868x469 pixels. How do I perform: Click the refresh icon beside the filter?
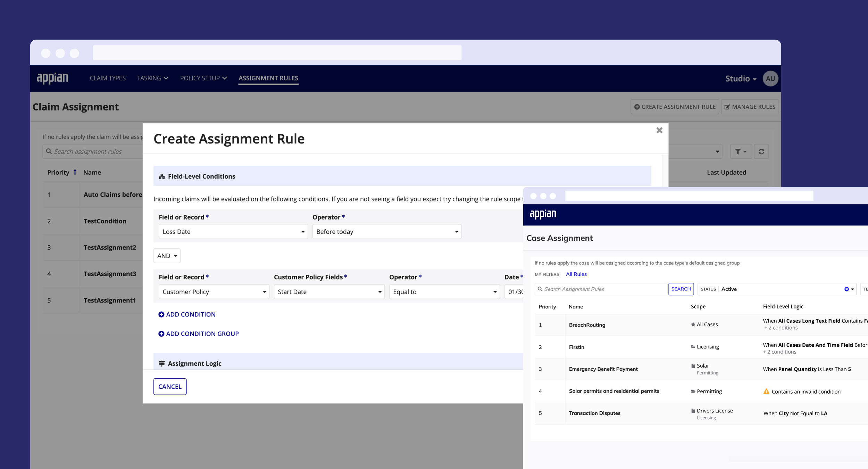pyautogui.click(x=761, y=151)
